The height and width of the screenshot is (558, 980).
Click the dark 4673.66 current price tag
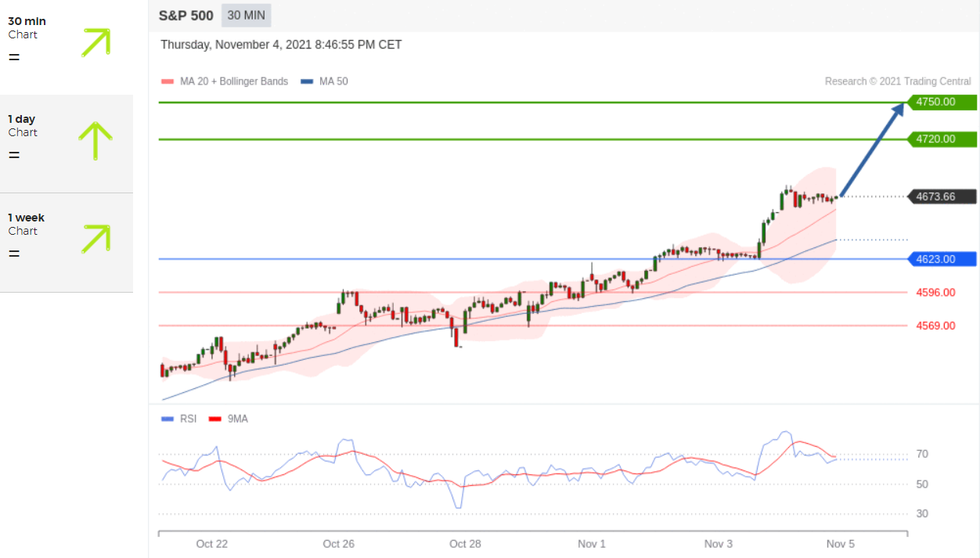pyautogui.click(x=942, y=196)
